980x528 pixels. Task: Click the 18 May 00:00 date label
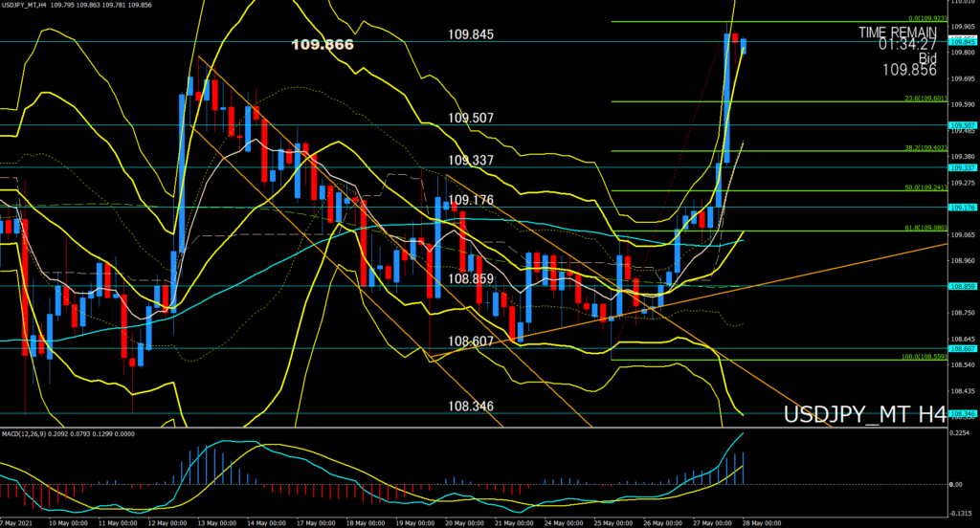coord(366,523)
